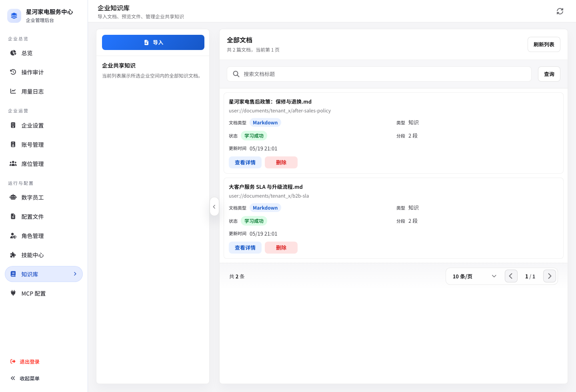Click the 共 2 条 total count
Screen dimensions: 576x392
[x=237, y=276]
